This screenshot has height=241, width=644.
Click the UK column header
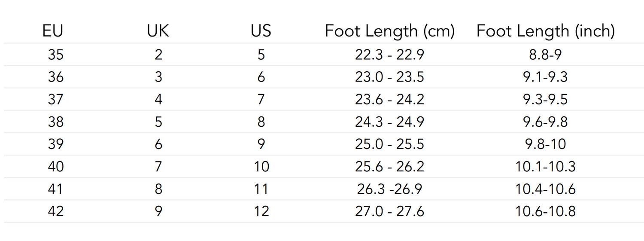(x=158, y=31)
